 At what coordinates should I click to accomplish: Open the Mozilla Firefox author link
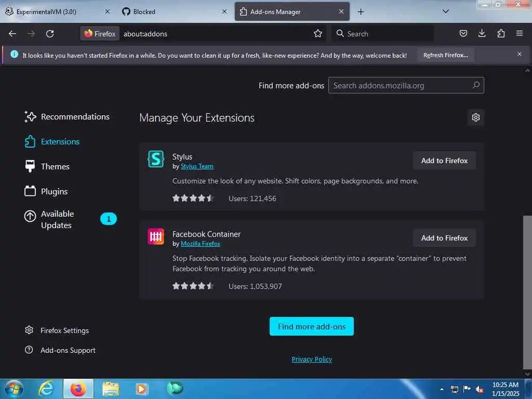[201, 244]
